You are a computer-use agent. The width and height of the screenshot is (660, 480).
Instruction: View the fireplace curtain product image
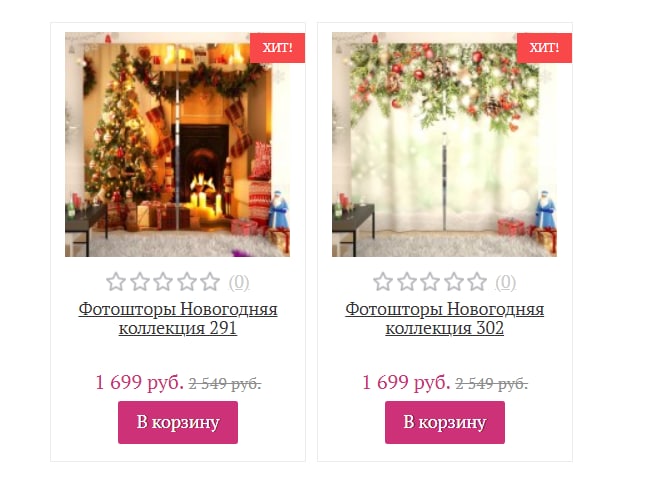(177, 144)
